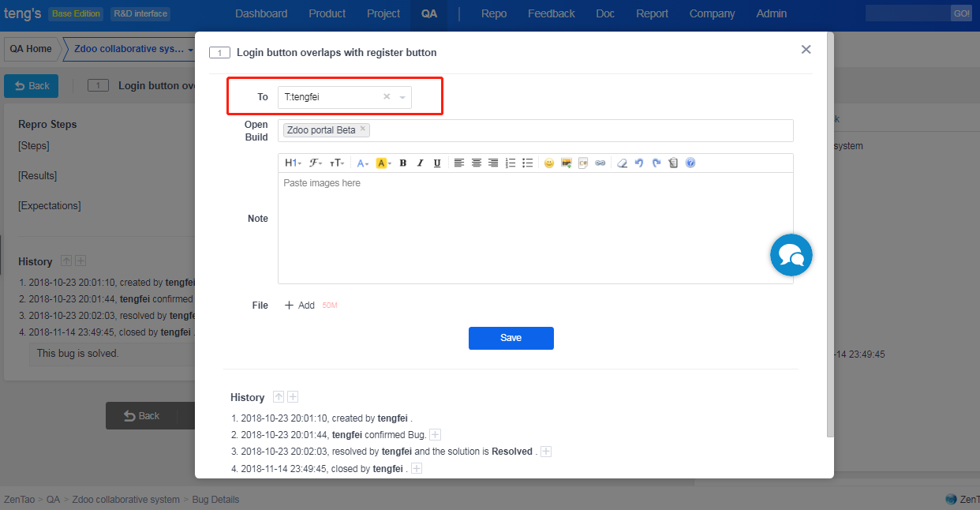The image size is (980, 510).
Task: Open the H1 heading dropdown
Action: [293, 163]
